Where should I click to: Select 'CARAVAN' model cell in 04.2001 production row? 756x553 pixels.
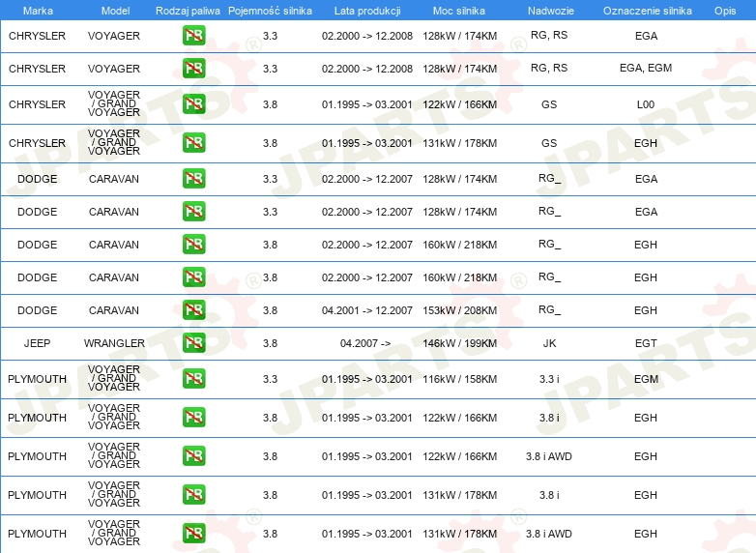pyautogui.click(x=114, y=310)
